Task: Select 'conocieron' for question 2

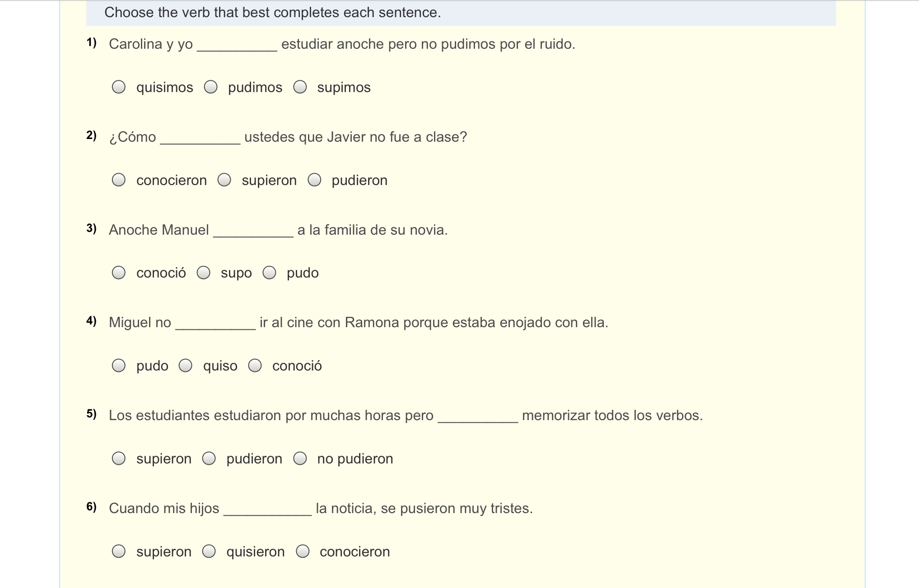Action: 119,180
